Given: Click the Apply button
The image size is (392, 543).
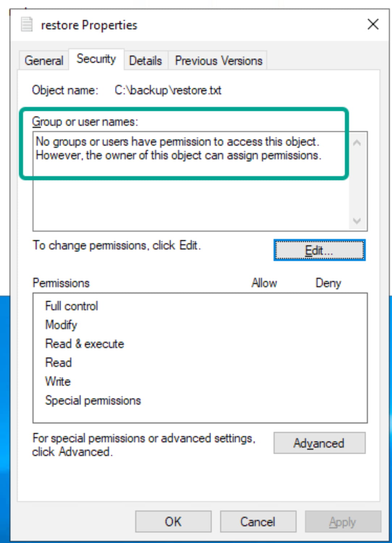Looking at the screenshot, I should pyautogui.click(x=342, y=522).
